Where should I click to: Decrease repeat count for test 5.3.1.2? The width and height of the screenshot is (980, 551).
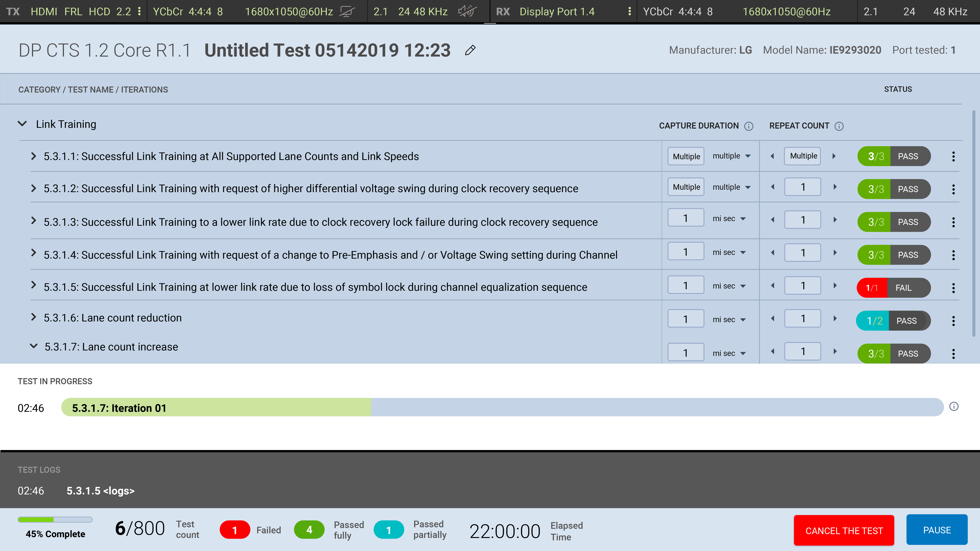(x=773, y=187)
